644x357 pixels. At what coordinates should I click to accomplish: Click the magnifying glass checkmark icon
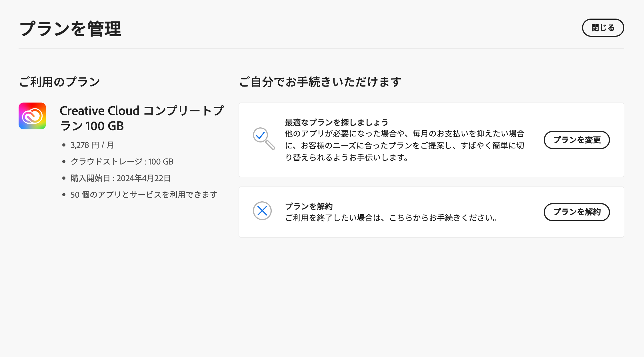coord(263,138)
